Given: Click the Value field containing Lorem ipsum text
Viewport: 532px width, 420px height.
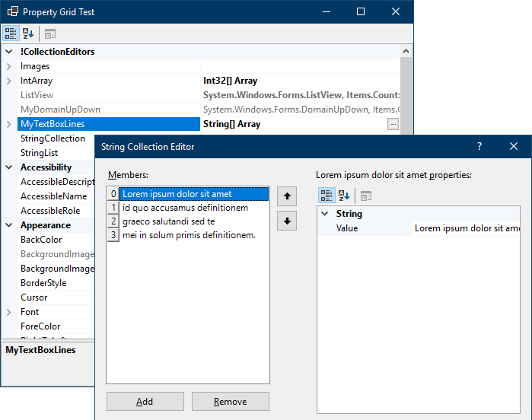Looking at the screenshot, I should (x=467, y=228).
